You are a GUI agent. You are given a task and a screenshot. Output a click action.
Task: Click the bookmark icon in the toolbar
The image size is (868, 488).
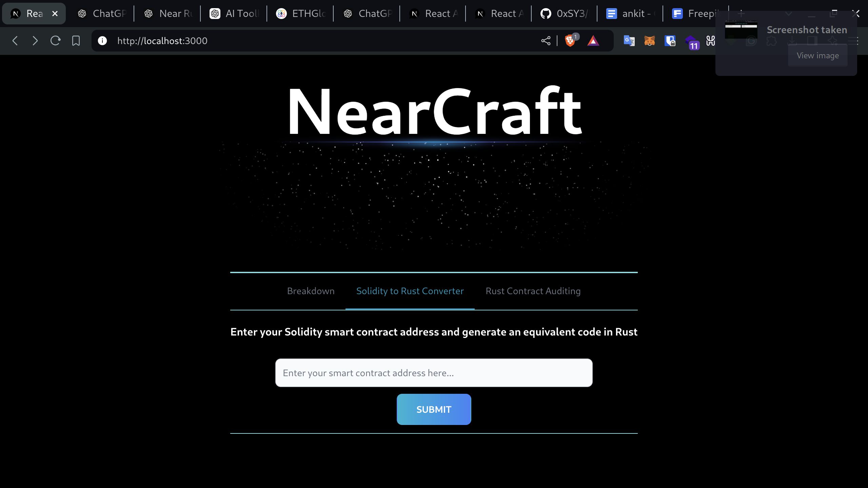pyautogui.click(x=76, y=41)
